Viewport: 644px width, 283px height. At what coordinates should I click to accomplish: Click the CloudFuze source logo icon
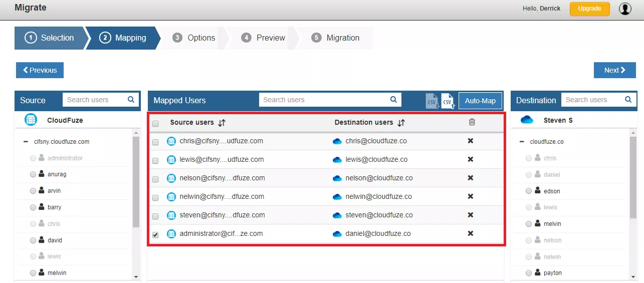[x=31, y=120]
